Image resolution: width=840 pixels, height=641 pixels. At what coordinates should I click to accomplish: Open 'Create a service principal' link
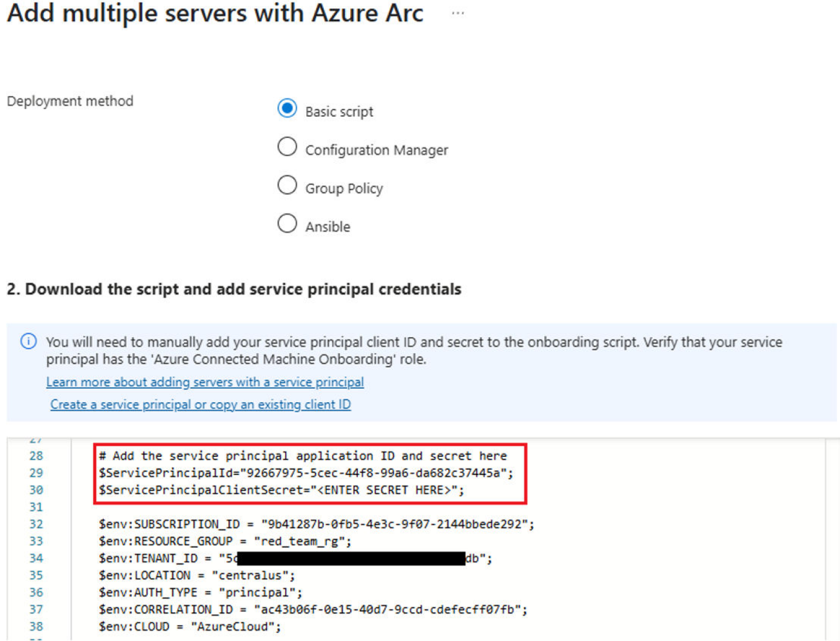pos(201,404)
